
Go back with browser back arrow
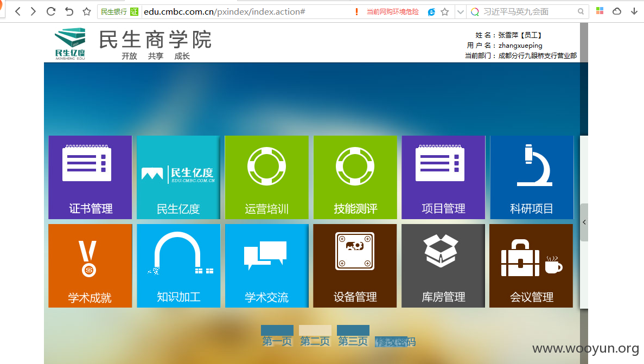click(x=17, y=11)
